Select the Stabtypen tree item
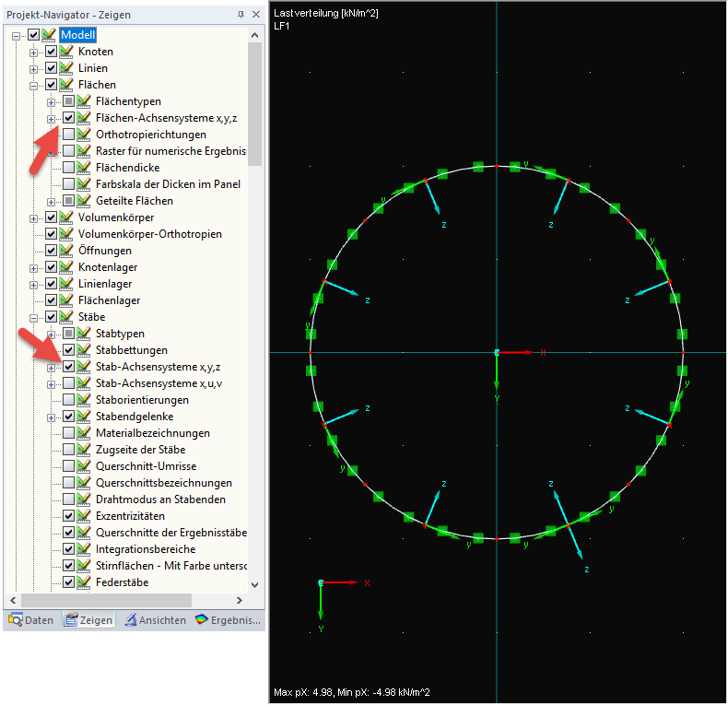The width and height of the screenshot is (728, 705). (x=120, y=333)
